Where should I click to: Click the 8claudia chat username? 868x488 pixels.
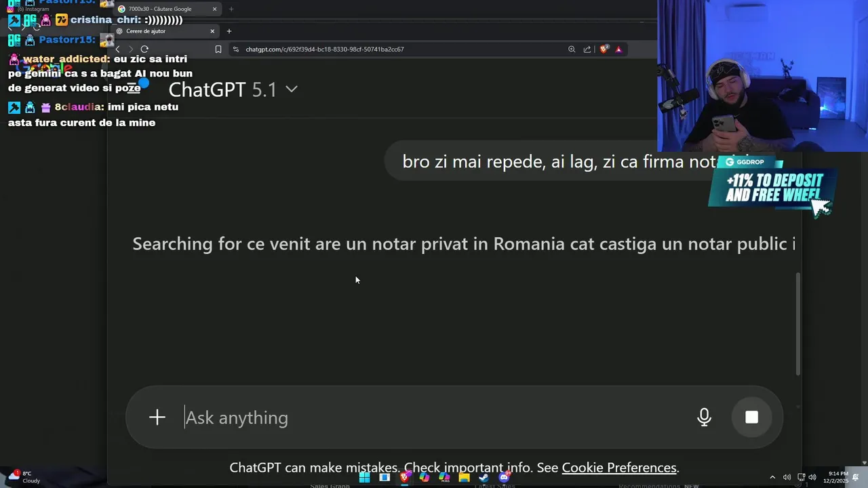(78, 107)
